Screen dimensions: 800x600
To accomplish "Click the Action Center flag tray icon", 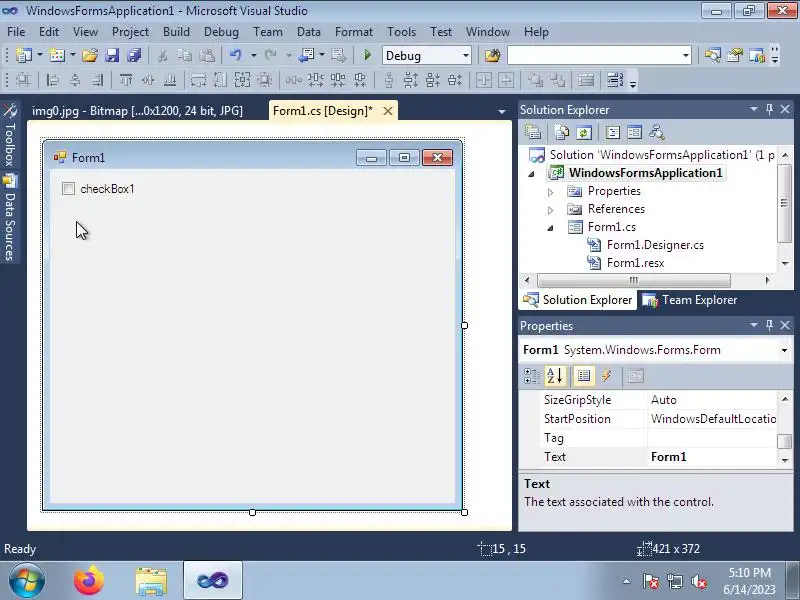I will click(x=651, y=581).
